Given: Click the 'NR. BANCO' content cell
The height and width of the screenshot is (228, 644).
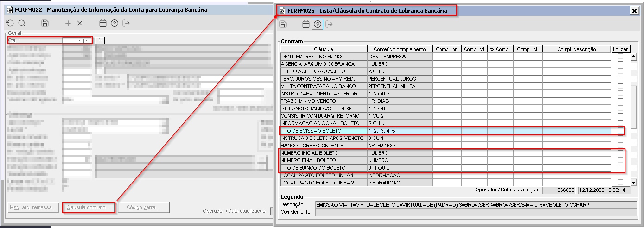Looking at the screenshot, I should [x=400, y=146].
